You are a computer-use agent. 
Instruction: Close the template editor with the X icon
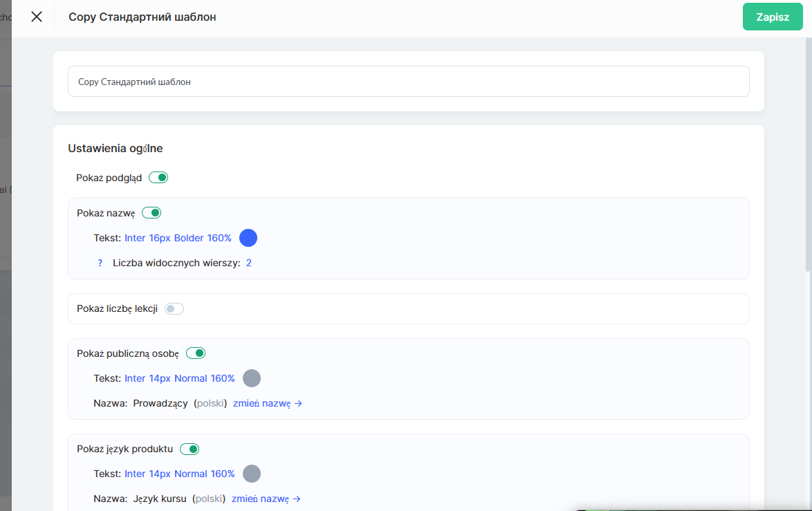[36, 17]
